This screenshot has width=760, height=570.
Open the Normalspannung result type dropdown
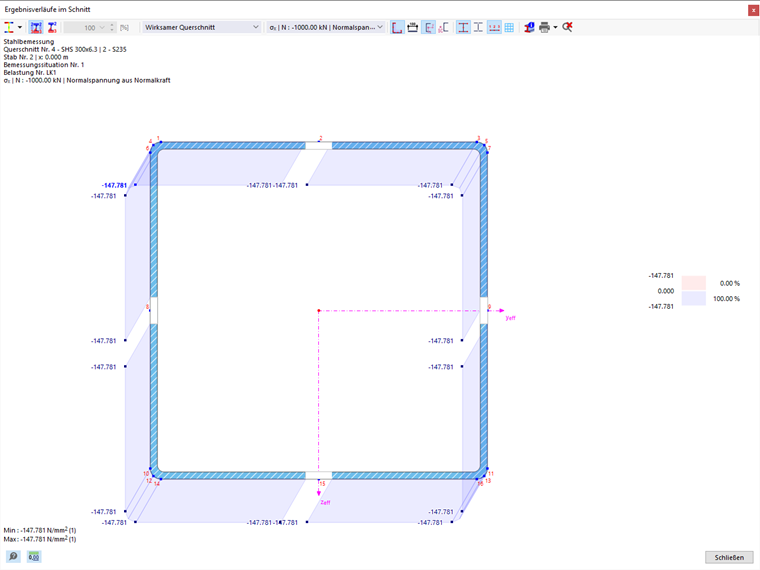326,28
